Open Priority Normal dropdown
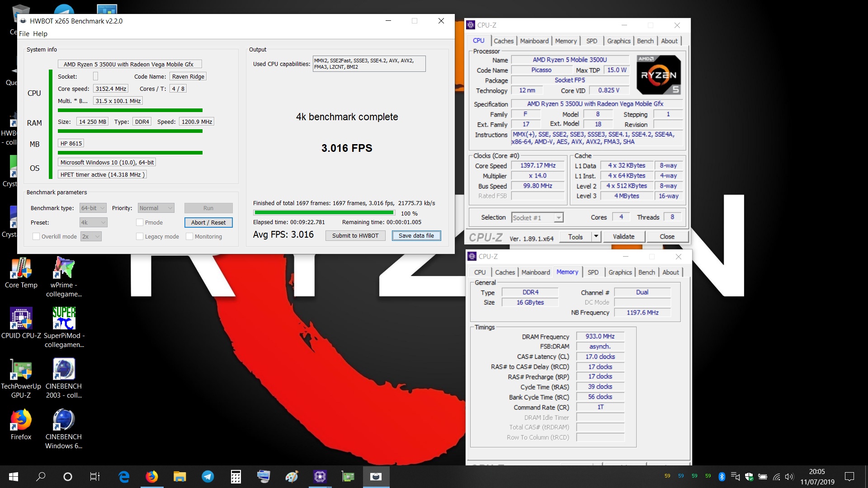868x488 pixels. click(156, 208)
